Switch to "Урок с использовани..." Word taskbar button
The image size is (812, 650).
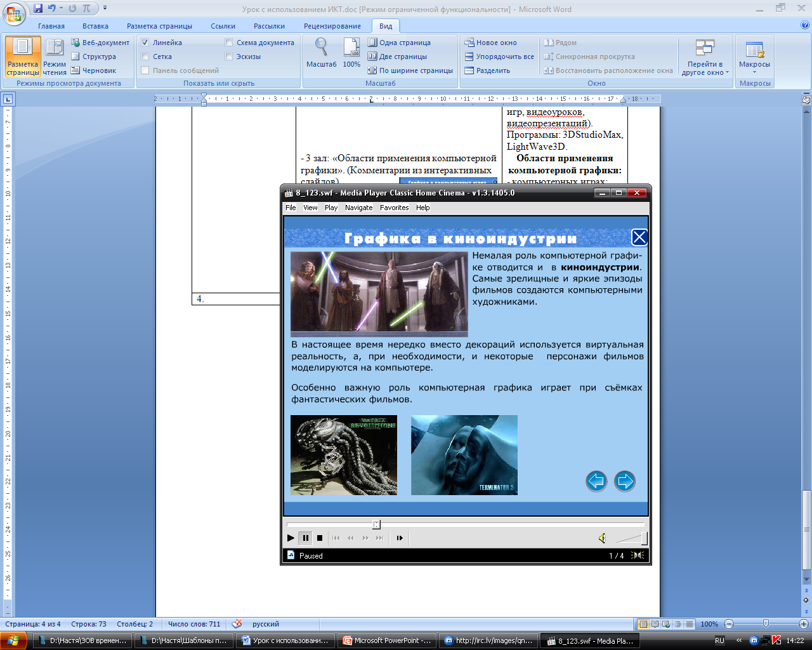[285, 640]
